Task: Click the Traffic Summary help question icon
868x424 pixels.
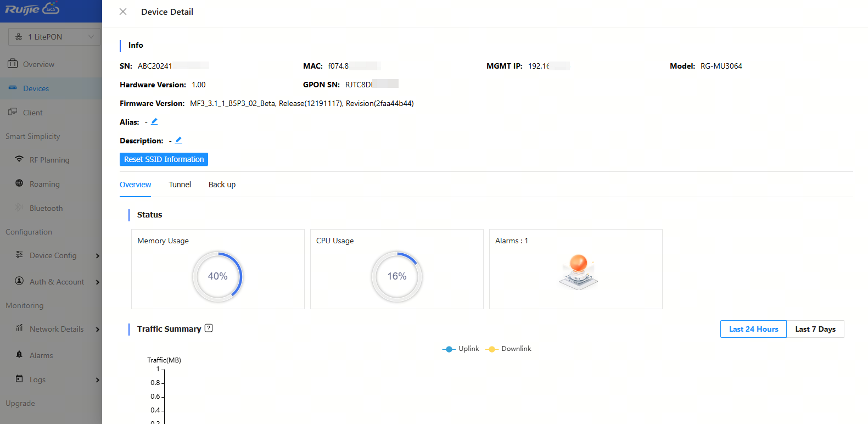Action: point(209,328)
